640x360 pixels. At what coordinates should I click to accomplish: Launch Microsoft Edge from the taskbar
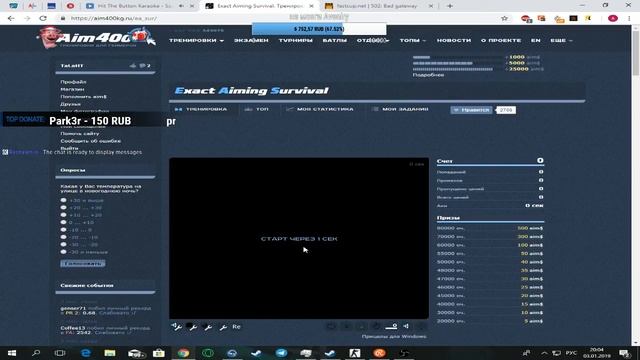[85, 353]
